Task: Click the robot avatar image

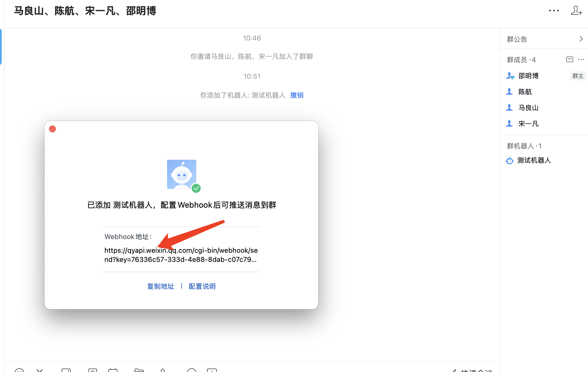Action: click(x=182, y=174)
